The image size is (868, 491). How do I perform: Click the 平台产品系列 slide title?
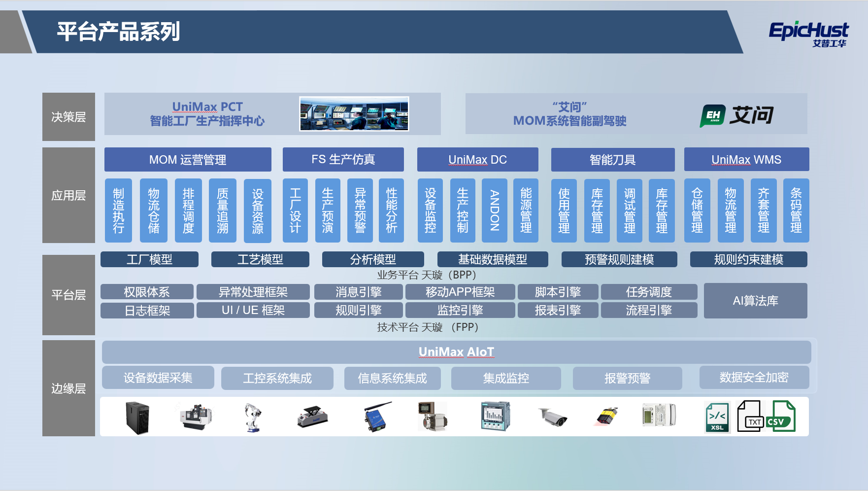[x=118, y=32]
